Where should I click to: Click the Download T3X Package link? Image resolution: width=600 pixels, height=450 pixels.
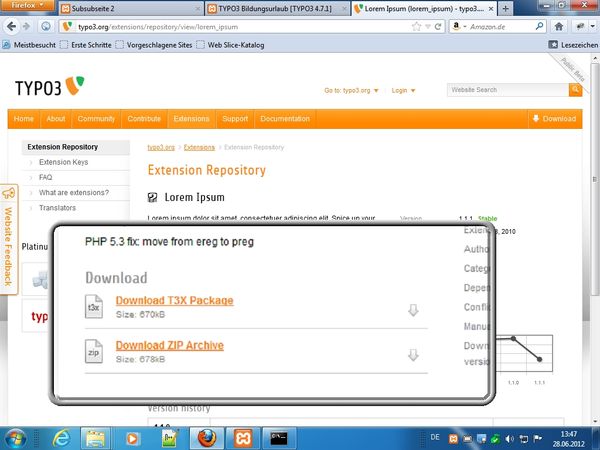pyautogui.click(x=174, y=301)
